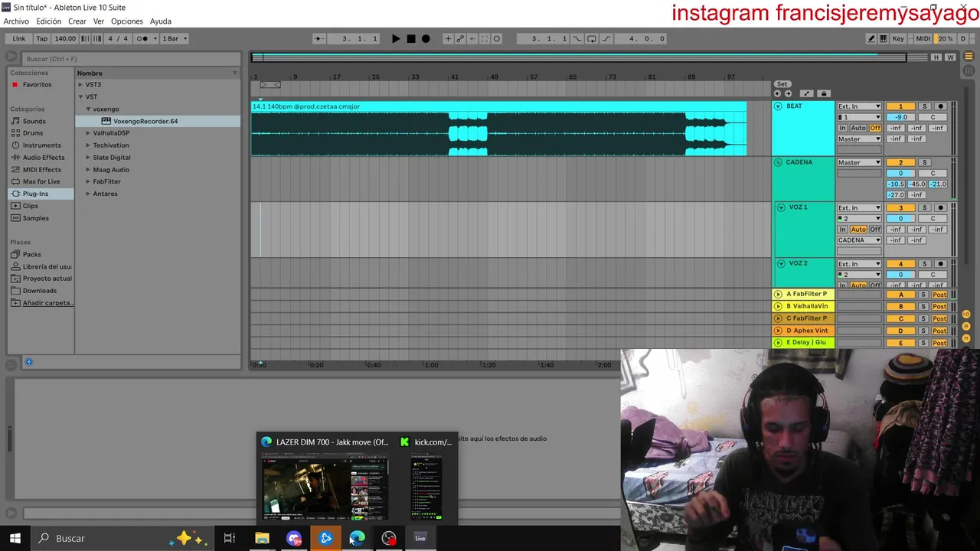The image size is (980, 551).
Task: Click the Punch-In switch
Action: pos(577,39)
